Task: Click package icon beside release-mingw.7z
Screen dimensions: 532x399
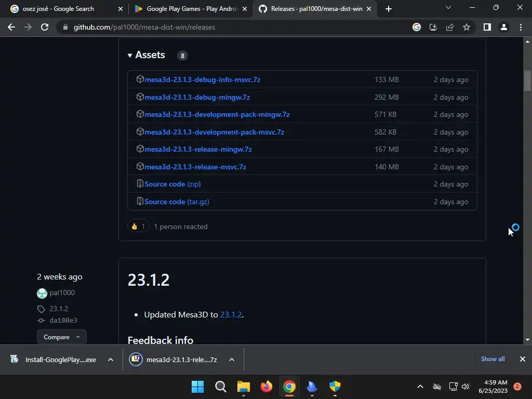Action: 140,149
